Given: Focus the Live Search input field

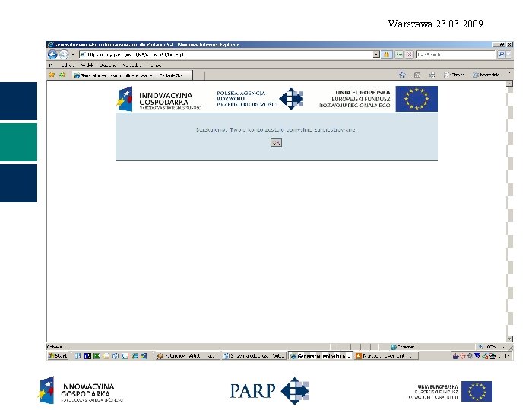Looking at the screenshot, I should [x=456, y=54].
